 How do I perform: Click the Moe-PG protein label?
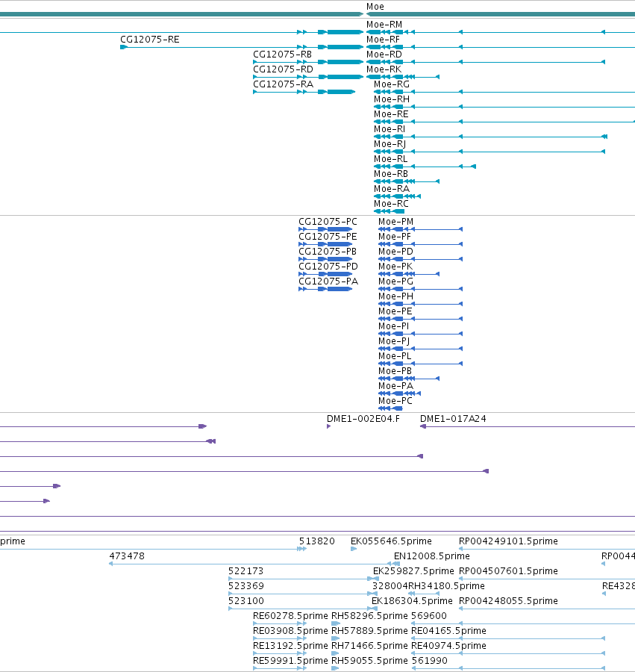tap(395, 281)
